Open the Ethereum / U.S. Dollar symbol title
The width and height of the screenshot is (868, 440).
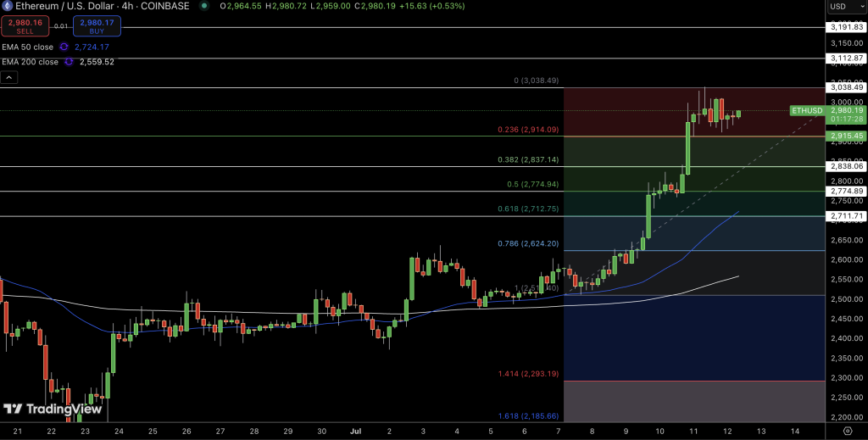pyautogui.click(x=102, y=6)
